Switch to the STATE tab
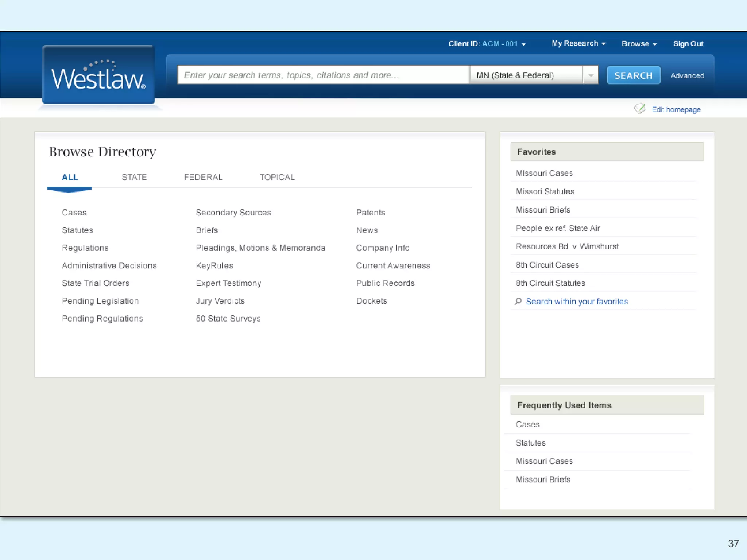The image size is (747, 560). (134, 177)
